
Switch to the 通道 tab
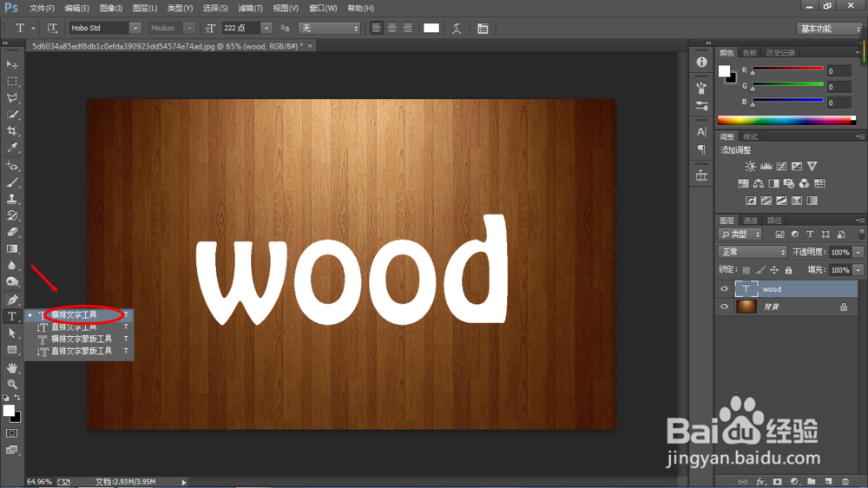click(x=750, y=221)
